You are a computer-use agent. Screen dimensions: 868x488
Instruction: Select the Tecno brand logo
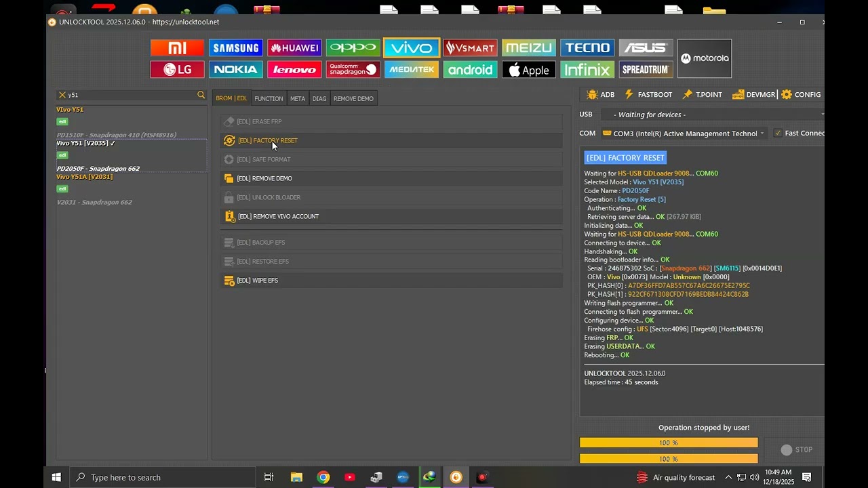point(587,48)
